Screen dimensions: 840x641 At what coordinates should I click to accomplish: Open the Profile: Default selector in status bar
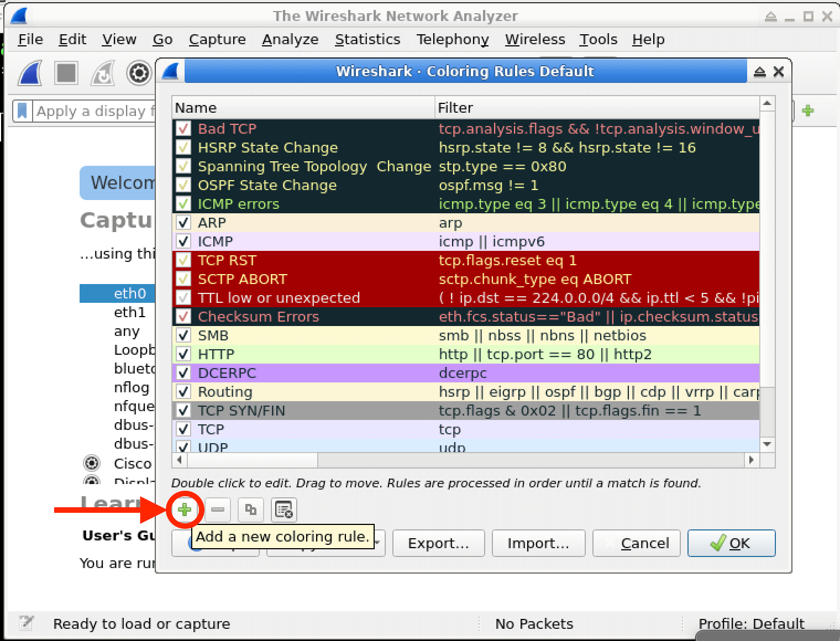point(751,624)
